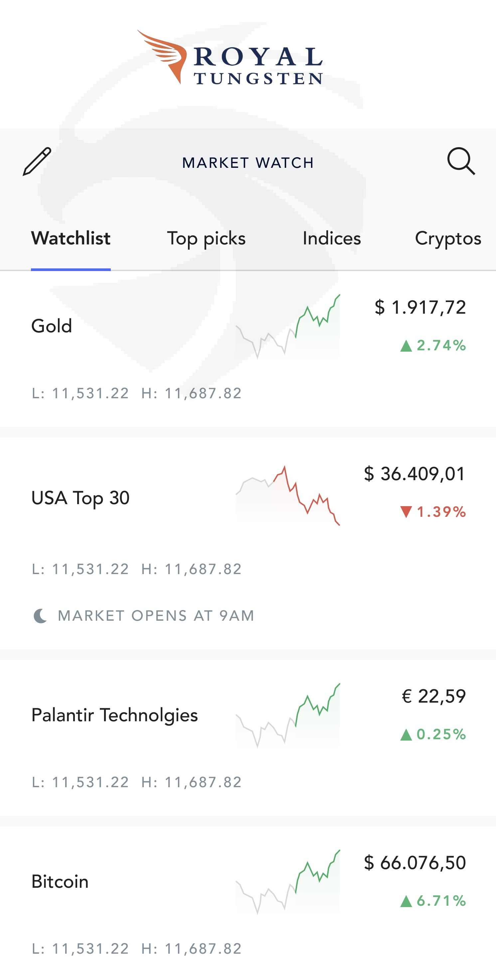Tap USA Top 30's red down arrow
This screenshot has height=980, width=496.
point(406,512)
